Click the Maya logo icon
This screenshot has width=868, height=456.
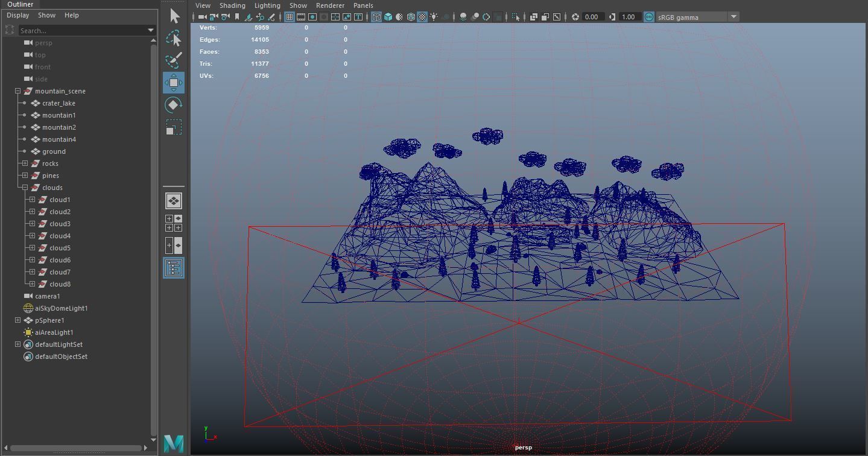click(x=174, y=444)
